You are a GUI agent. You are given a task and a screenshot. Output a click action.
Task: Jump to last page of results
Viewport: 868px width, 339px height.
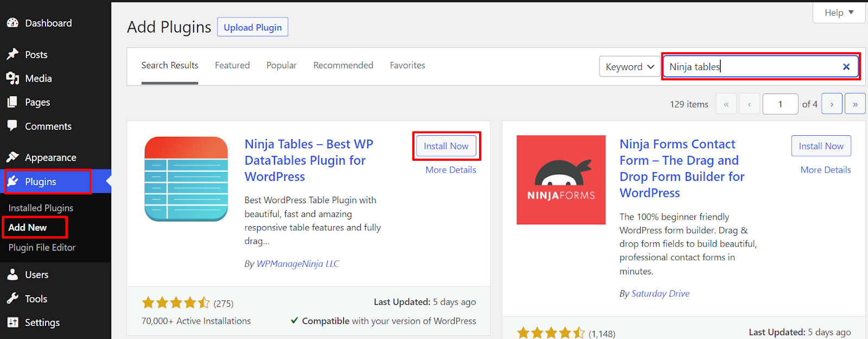(855, 104)
